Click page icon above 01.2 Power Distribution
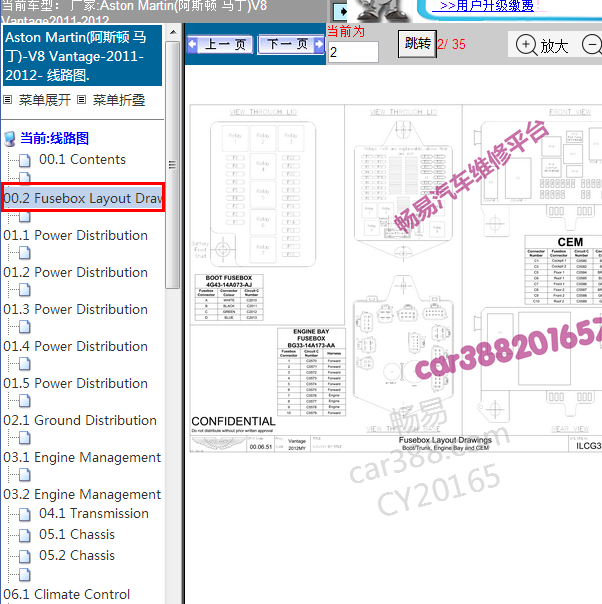602x604 pixels. pyautogui.click(x=25, y=253)
